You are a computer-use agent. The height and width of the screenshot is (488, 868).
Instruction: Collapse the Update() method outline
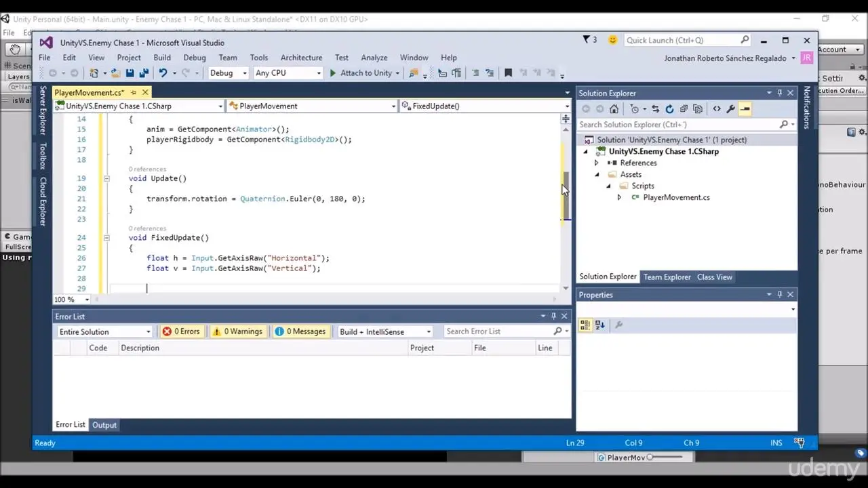click(106, 178)
